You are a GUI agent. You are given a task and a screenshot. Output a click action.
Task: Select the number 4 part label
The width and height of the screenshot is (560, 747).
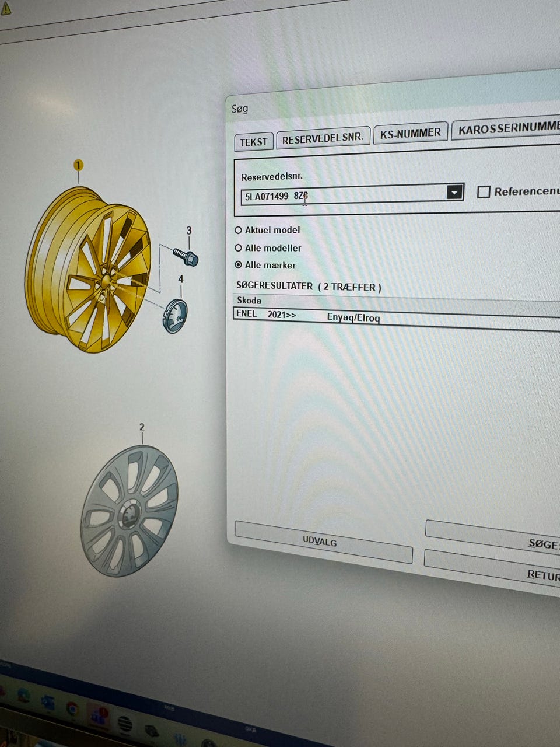pos(181,280)
